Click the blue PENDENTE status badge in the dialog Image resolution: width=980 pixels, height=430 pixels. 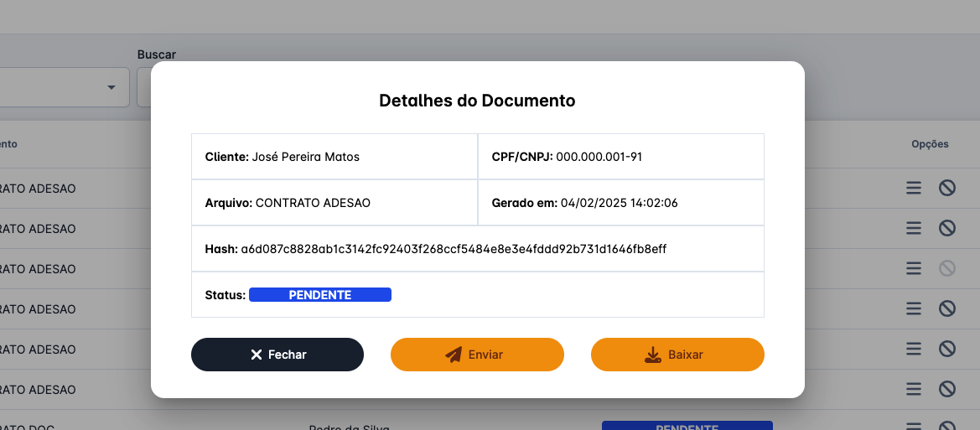319,295
